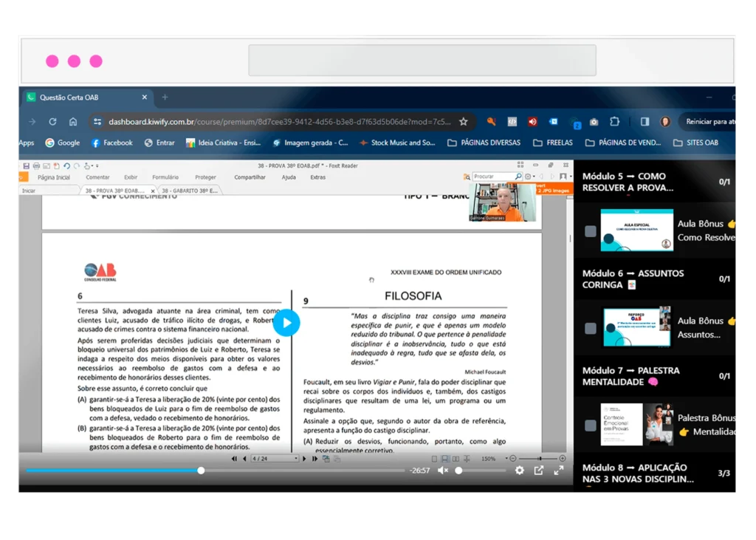Go to browser home page
Screen dimensions: 756x540
coord(73,122)
